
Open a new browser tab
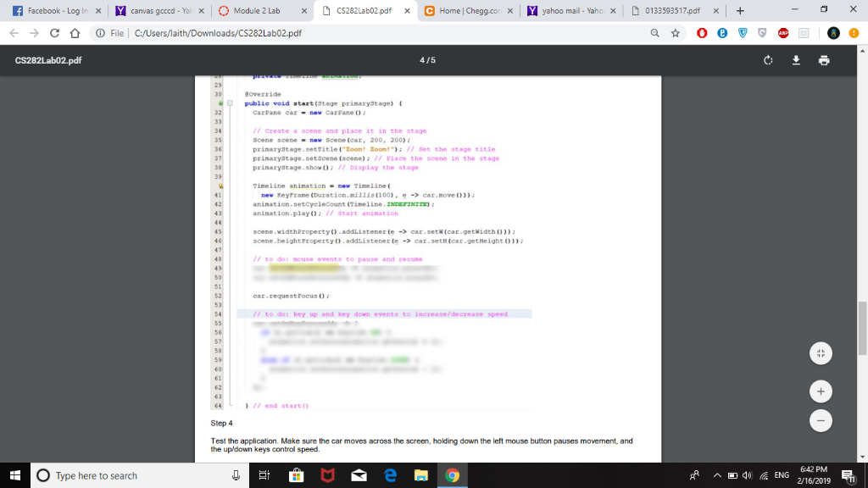point(740,10)
